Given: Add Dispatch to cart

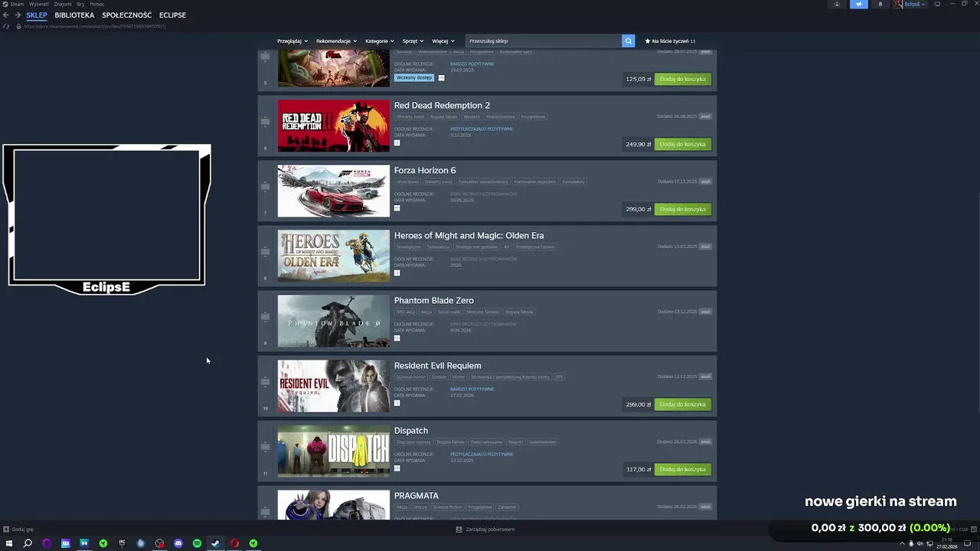Looking at the screenshot, I should coord(682,469).
